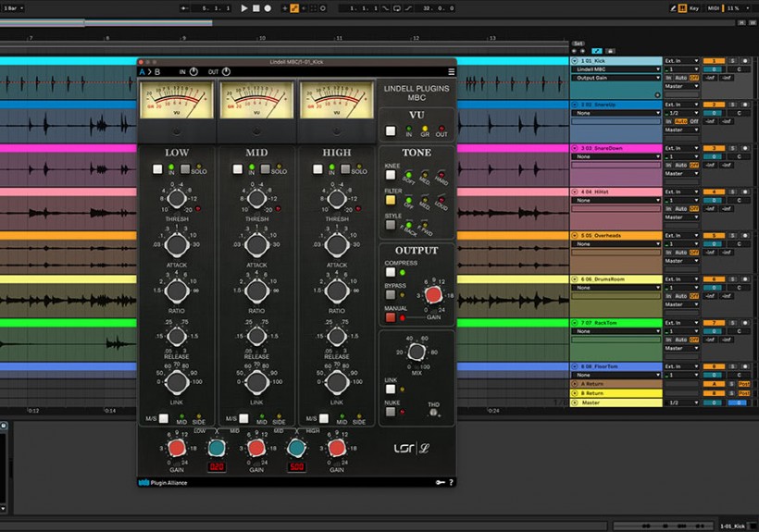Open the Lindell MBC device dropdown
759x532 pixels.
(x=616, y=69)
